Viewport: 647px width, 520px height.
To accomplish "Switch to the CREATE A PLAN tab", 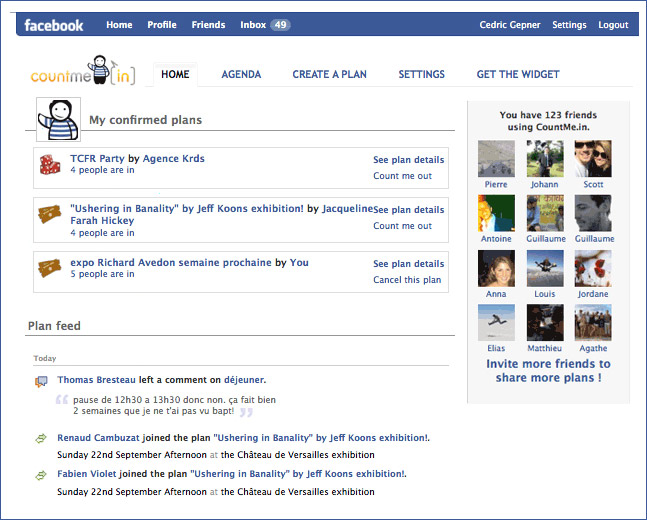I will pos(329,74).
